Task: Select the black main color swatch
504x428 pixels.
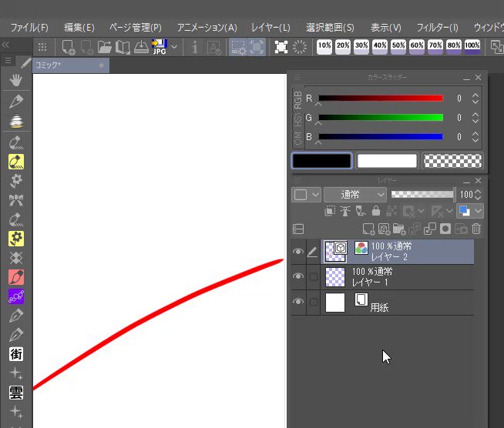Action: click(x=322, y=161)
